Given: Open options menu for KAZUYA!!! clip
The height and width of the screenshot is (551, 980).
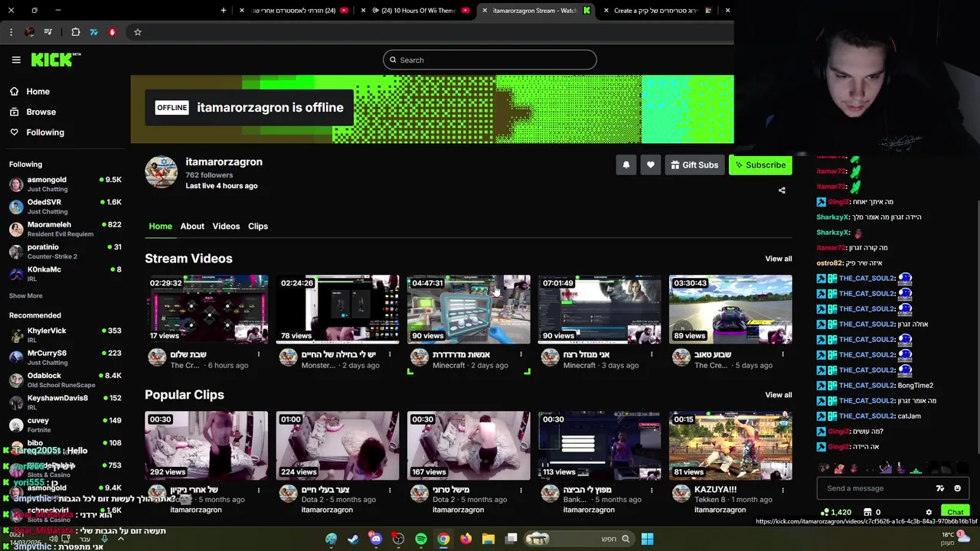Looking at the screenshot, I should (x=782, y=490).
